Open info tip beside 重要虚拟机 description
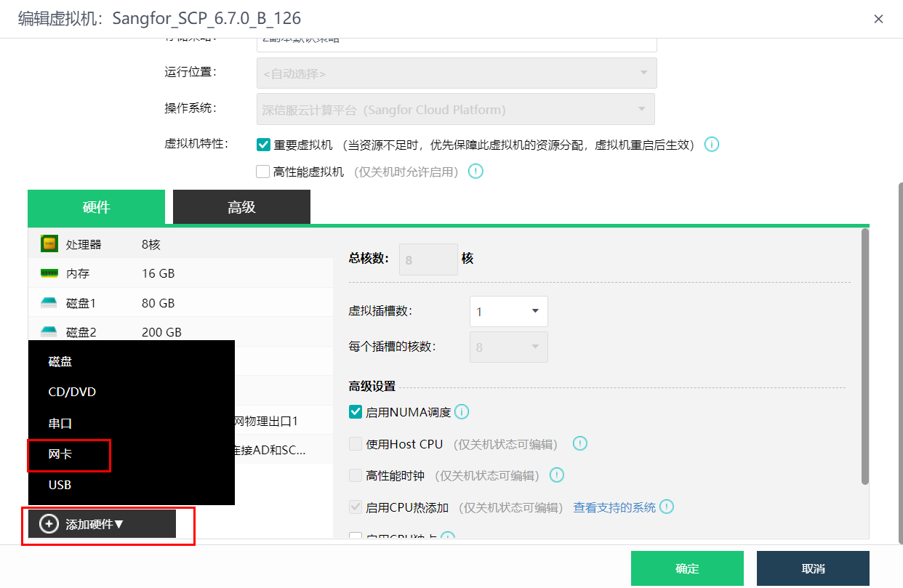Viewport: 903px width, 588px height. point(712,144)
